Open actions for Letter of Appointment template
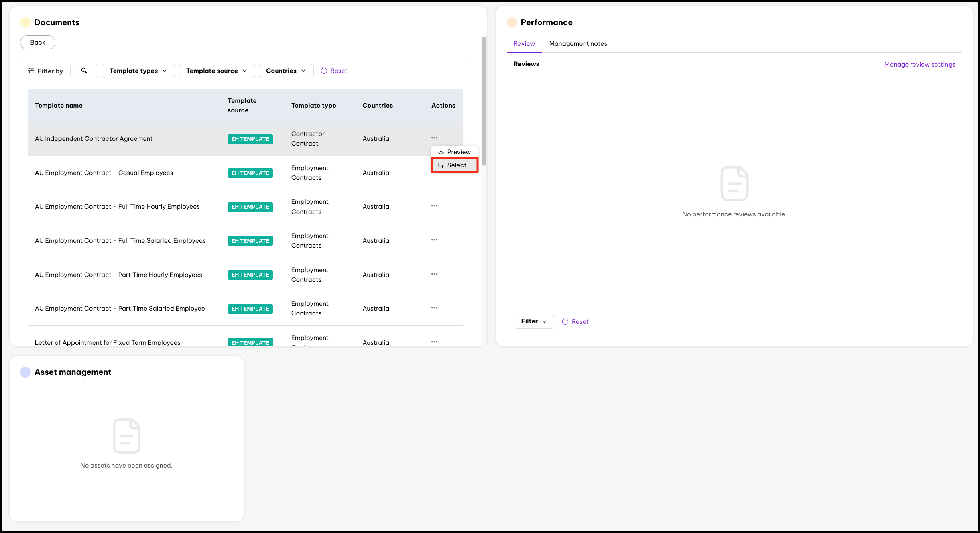This screenshot has height=533, width=980. (434, 342)
